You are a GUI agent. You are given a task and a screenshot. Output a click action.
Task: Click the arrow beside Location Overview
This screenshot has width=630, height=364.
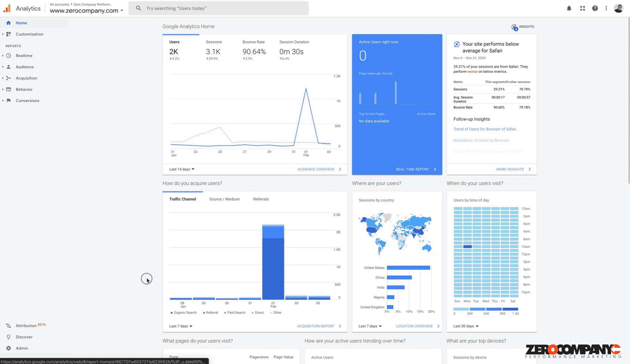coord(438,326)
